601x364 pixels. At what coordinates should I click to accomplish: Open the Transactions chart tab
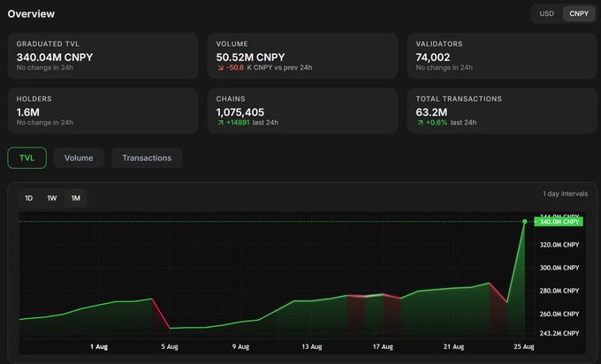147,158
